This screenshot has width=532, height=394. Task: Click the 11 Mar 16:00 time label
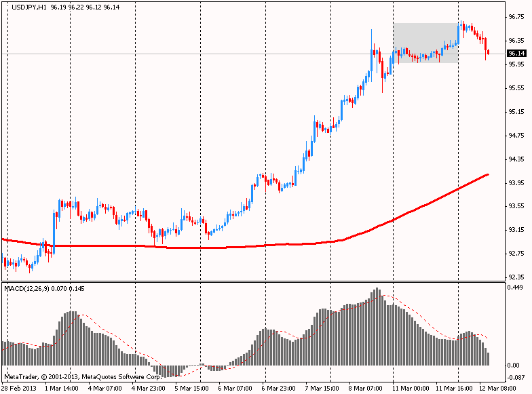tap(454, 388)
